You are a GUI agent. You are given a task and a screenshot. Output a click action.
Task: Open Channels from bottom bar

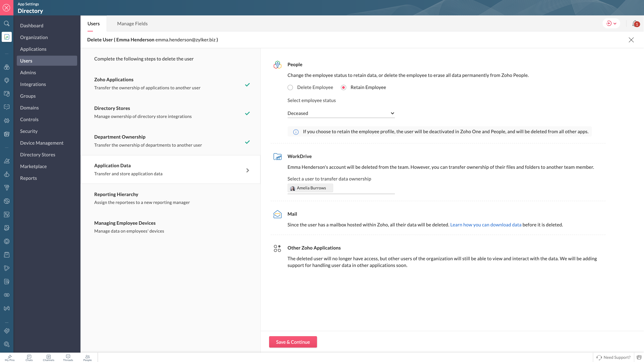click(48, 357)
